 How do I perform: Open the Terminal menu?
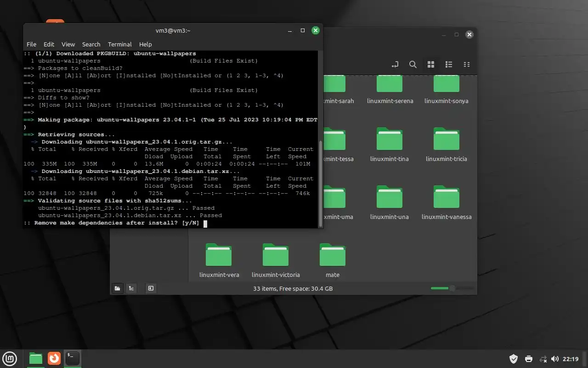120,44
